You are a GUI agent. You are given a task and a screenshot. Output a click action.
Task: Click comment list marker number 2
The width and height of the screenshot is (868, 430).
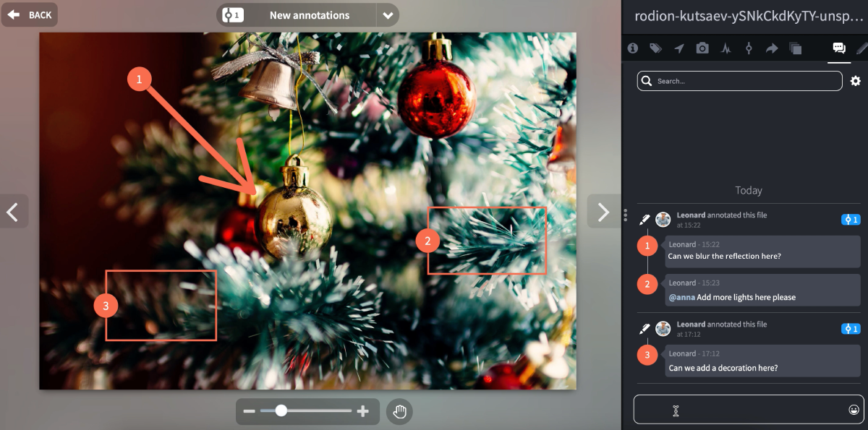(647, 285)
